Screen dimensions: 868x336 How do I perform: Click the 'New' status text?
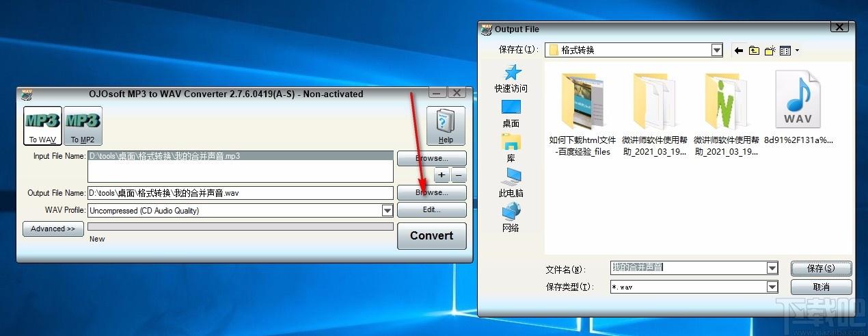point(97,239)
